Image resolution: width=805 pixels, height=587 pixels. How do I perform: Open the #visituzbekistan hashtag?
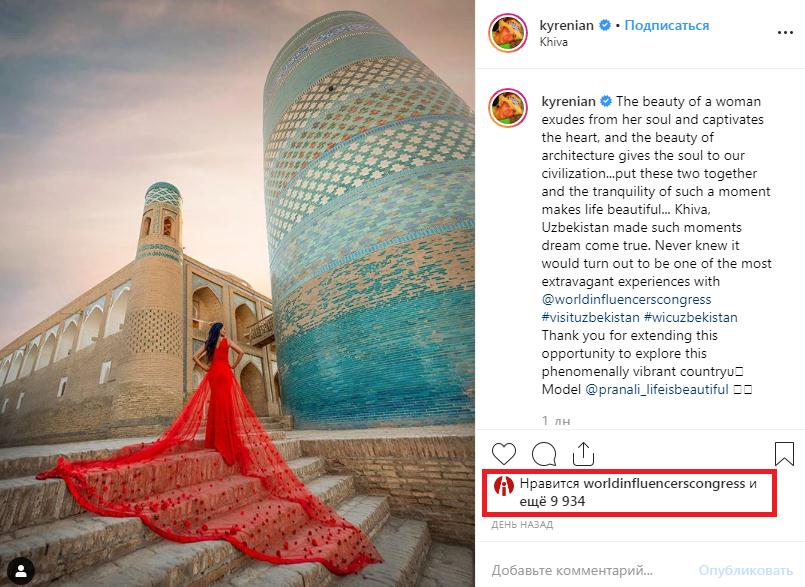click(590, 317)
